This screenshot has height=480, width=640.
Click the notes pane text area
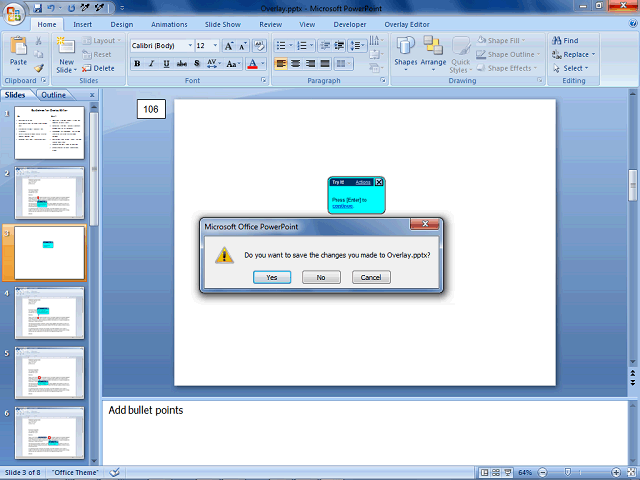364,433
